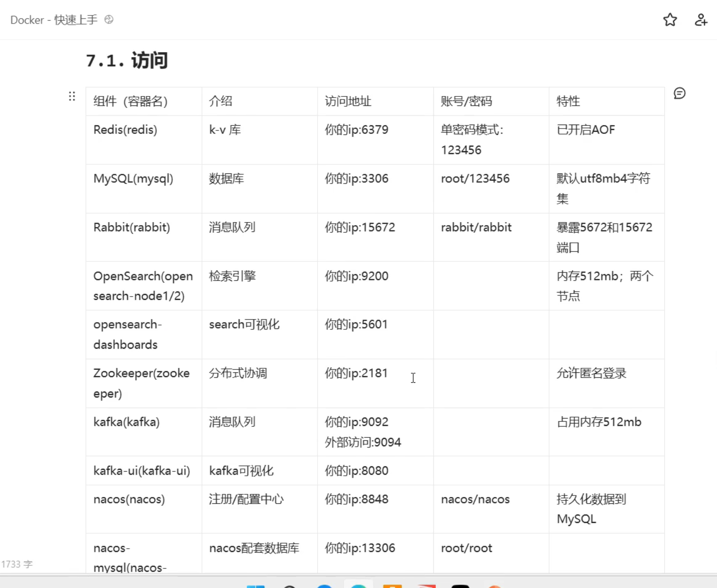Click the "允许匿名登录" cell
717x588 pixels.
point(607,383)
